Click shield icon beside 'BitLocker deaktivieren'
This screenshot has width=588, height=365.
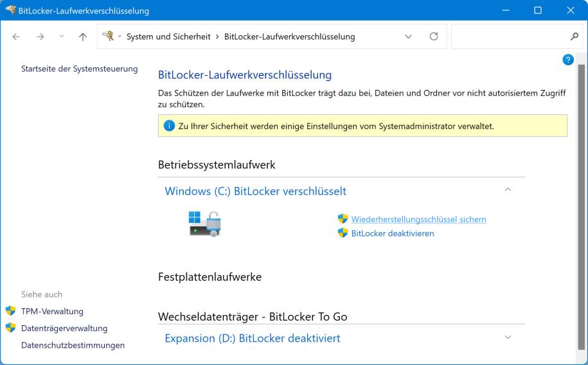click(343, 233)
